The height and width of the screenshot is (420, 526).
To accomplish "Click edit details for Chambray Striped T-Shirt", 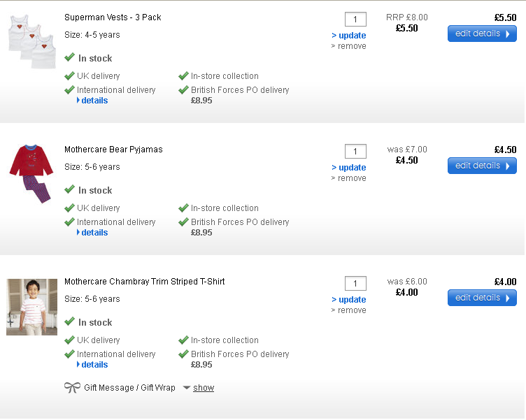I will (482, 298).
